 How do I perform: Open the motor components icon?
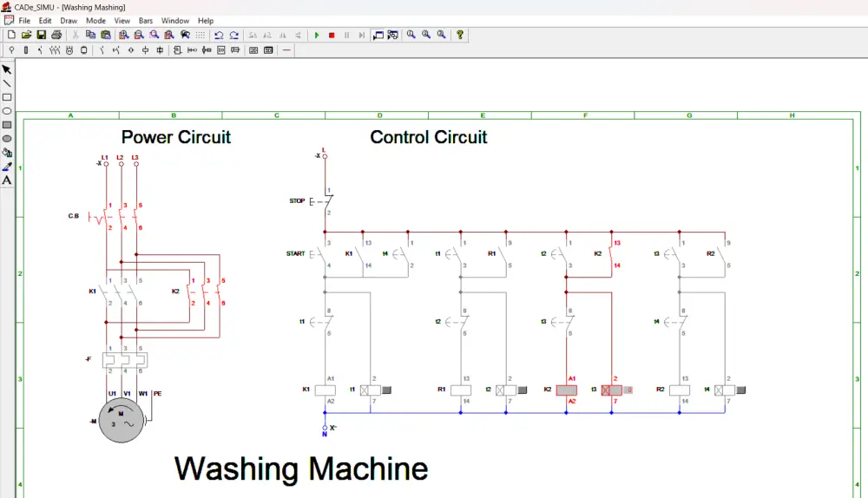tap(69, 50)
